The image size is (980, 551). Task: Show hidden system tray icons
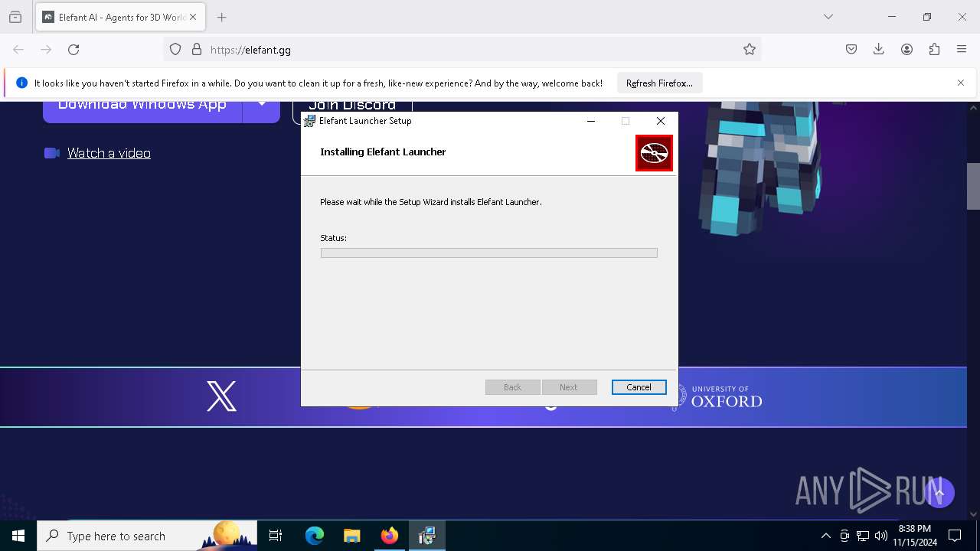pos(825,536)
